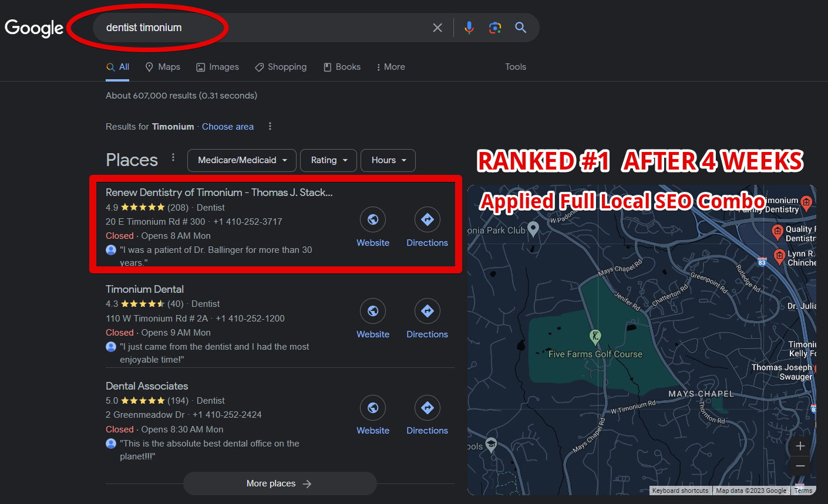This screenshot has height=504, width=828.
Task: Open the map Terms link
Action: (803, 491)
